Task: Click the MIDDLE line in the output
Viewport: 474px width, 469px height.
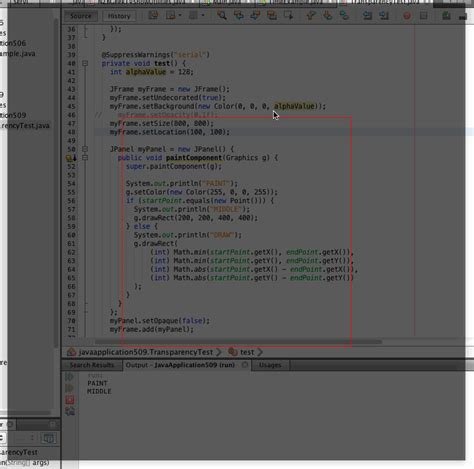Action: point(99,391)
